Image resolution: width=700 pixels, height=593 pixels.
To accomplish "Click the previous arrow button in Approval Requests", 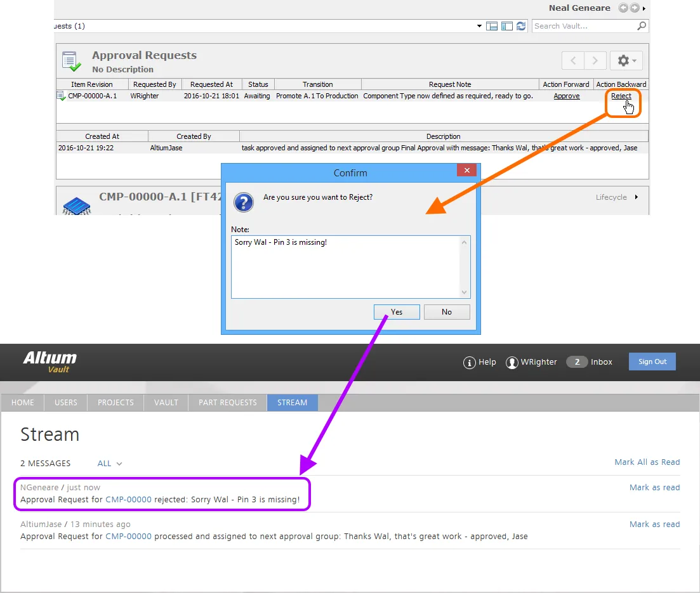I will click(x=573, y=60).
